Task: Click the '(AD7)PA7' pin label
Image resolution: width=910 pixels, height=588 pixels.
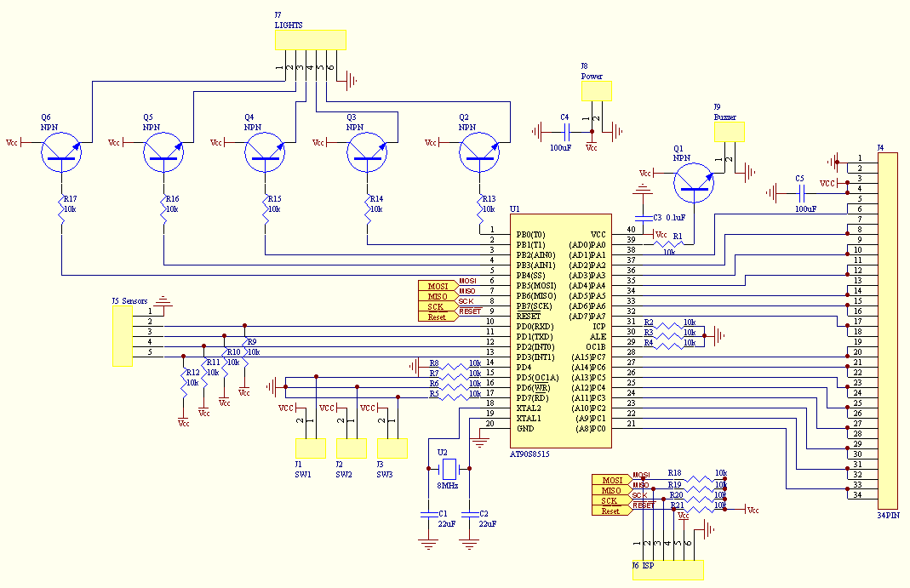Action: (x=587, y=316)
